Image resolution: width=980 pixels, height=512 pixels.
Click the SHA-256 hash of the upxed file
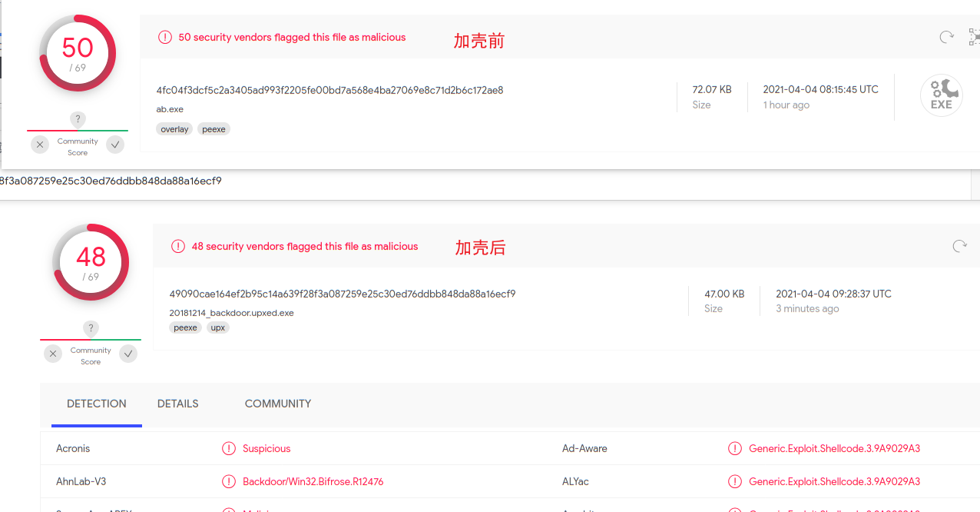click(x=343, y=294)
